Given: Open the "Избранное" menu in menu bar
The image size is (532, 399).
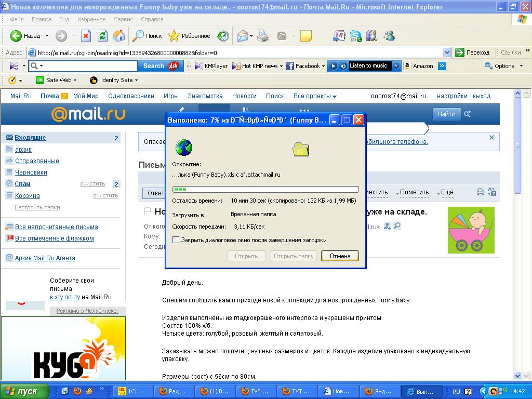Looking at the screenshot, I should coord(91,19).
